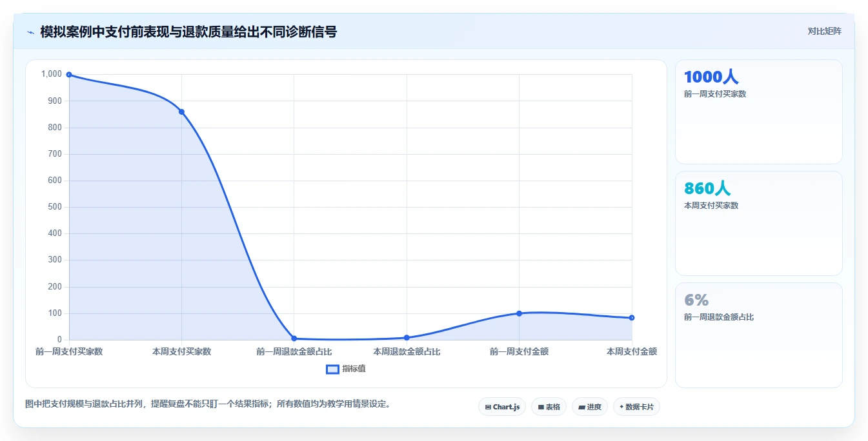868x441 pixels.
Task: Click the footnote text beginning 图中把支付规模
Action: tap(208, 404)
